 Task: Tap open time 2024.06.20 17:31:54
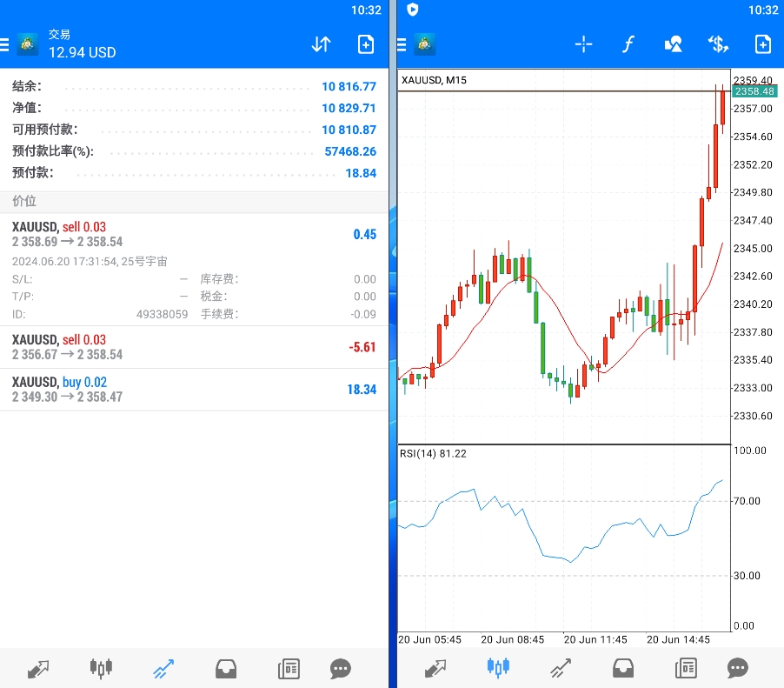coord(64,261)
